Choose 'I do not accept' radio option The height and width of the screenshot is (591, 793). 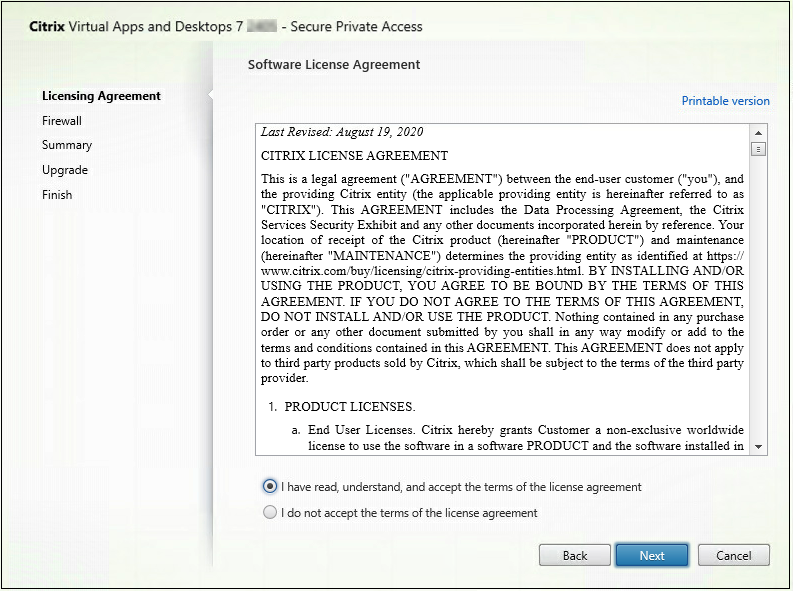click(270, 512)
